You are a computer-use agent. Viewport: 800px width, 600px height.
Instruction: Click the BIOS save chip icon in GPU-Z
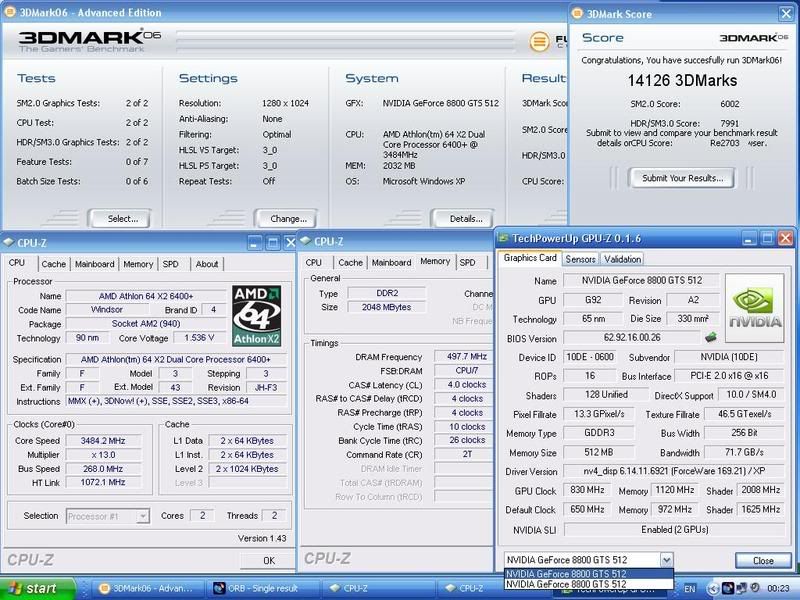coord(710,338)
